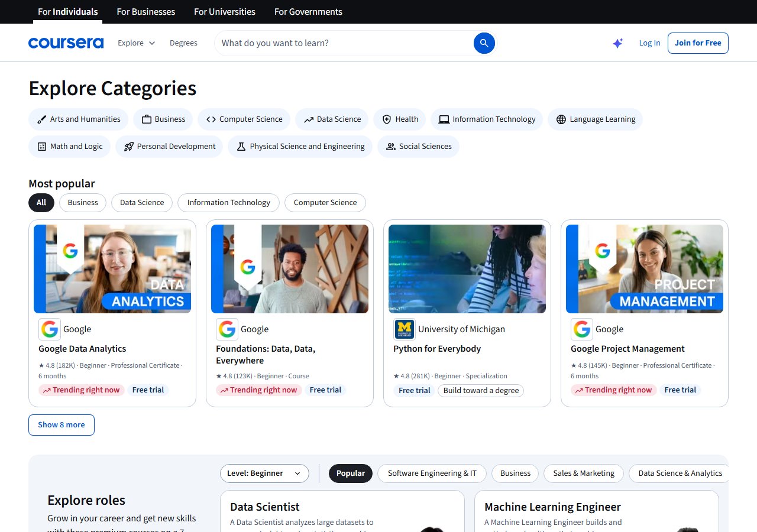
Task: Click the Arts and Humanities category label
Action: click(85, 119)
